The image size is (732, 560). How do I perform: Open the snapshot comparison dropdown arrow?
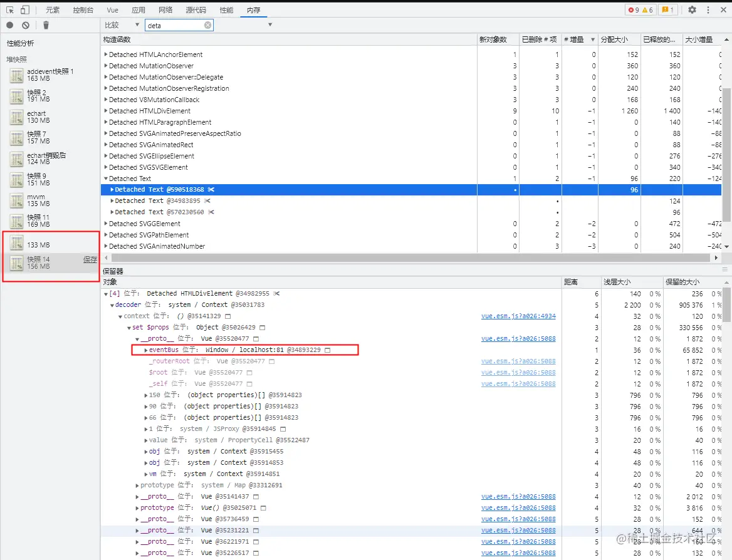(270, 24)
